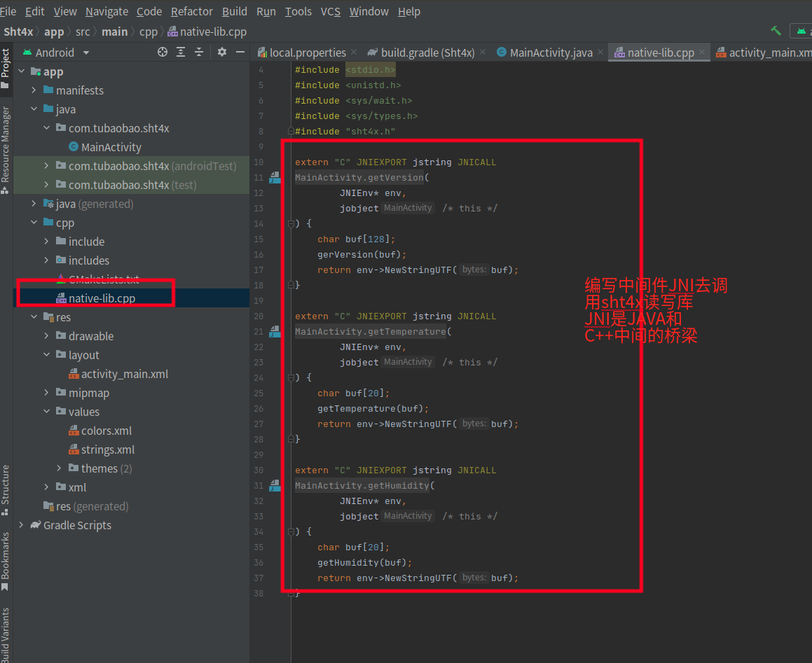The image size is (812, 663).
Task: Collapse the cpp folder
Action: pyautogui.click(x=34, y=223)
